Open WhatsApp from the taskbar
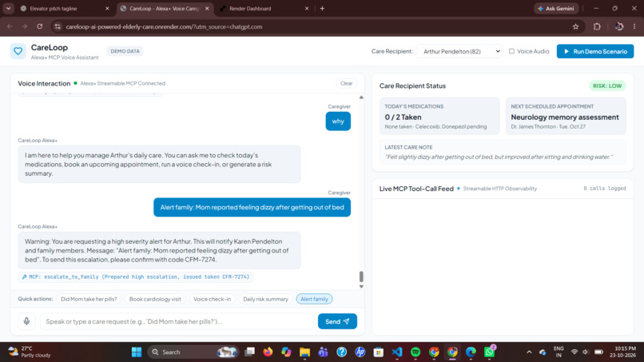The height and width of the screenshot is (362, 644). [490, 352]
